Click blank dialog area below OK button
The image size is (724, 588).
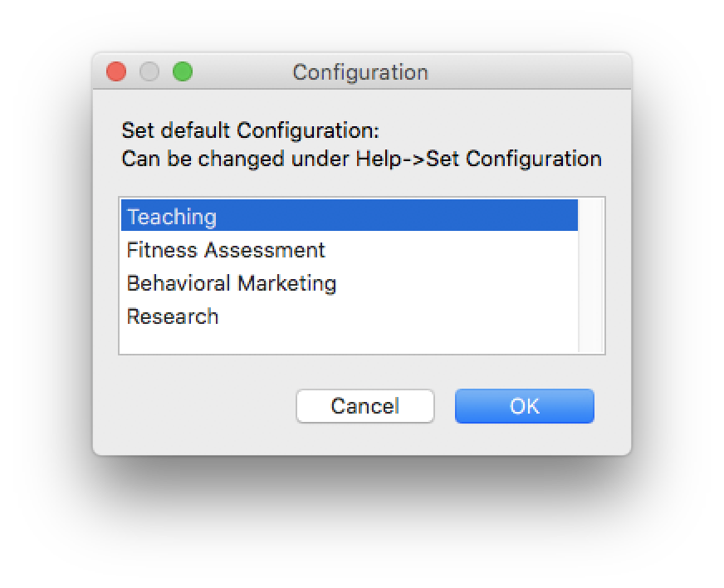pyautogui.click(x=525, y=440)
